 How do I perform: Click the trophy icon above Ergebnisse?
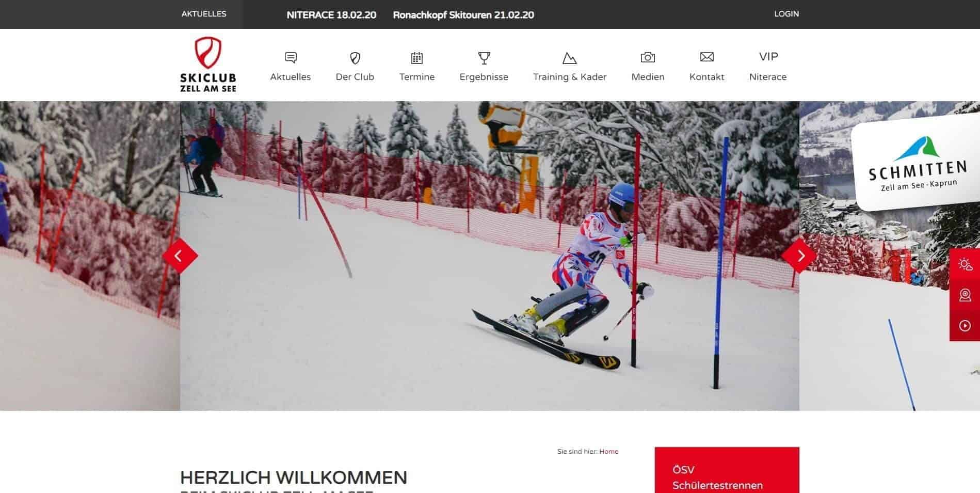coord(484,58)
